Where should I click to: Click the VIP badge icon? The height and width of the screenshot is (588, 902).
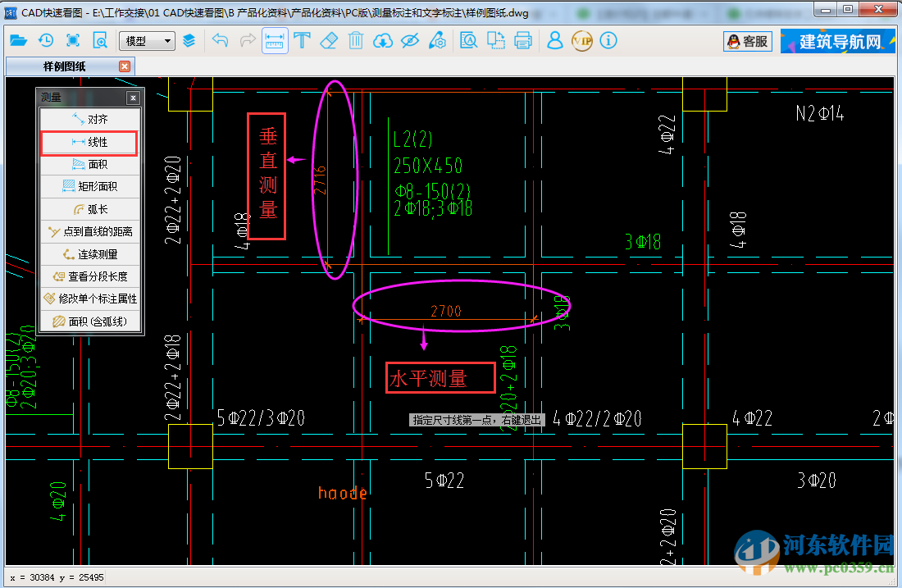point(581,40)
